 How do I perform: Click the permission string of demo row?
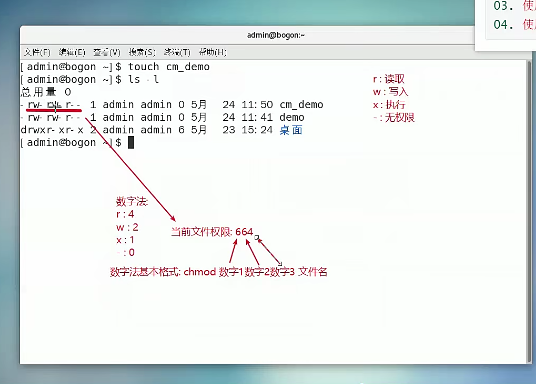coord(51,117)
